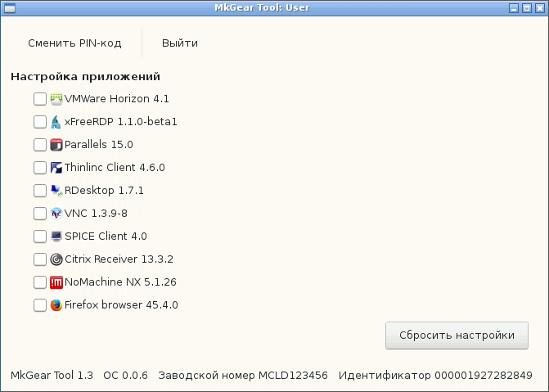Click Заводской номер MCLD123456 text
This screenshot has width=549, height=392.
243,376
